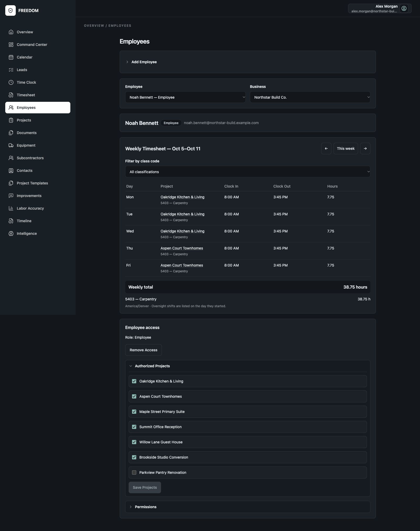Viewport: 420px width, 531px height.
Task: Click the Alex Morgan account box
Action: tap(380, 8)
